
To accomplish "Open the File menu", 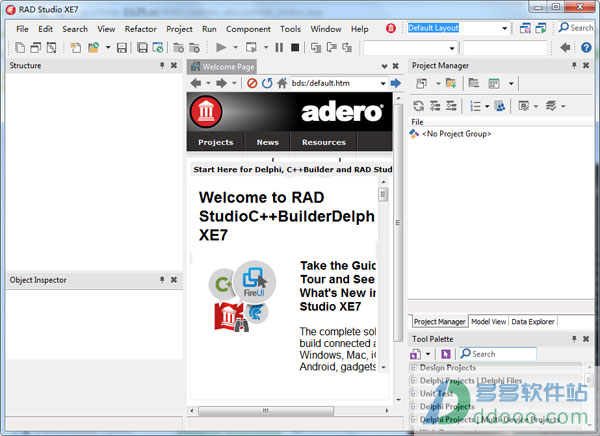I will click(x=22, y=29).
